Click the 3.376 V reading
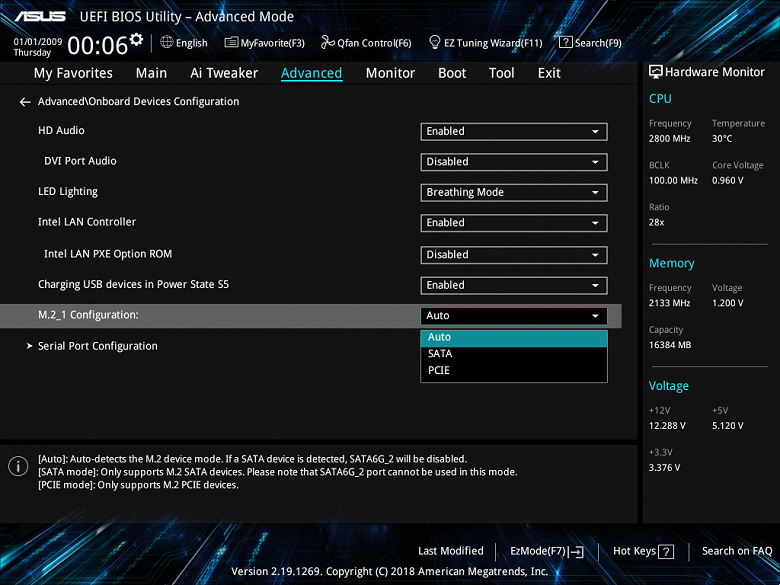The height and width of the screenshot is (585, 780). pyautogui.click(x=664, y=468)
